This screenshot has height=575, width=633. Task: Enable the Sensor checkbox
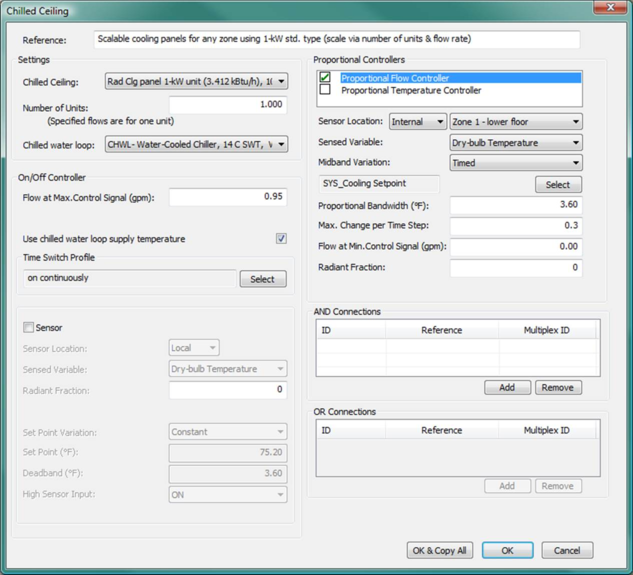(29, 328)
